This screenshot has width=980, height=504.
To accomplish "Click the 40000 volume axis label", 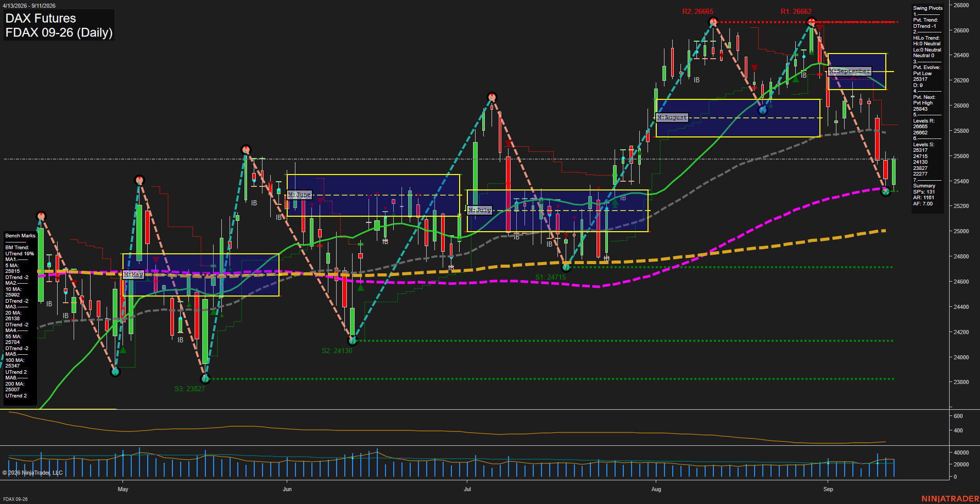I will (961, 453).
